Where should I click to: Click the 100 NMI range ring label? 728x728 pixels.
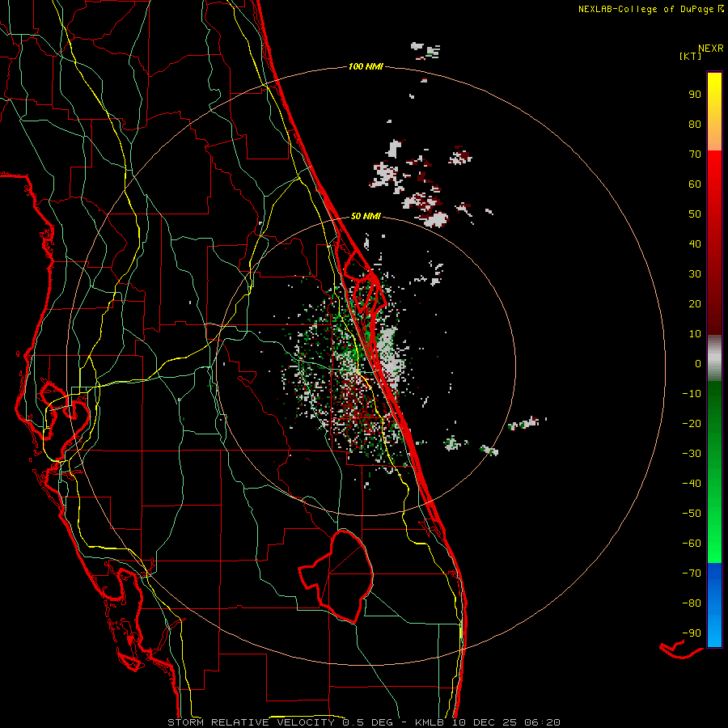pyautogui.click(x=366, y=66)
